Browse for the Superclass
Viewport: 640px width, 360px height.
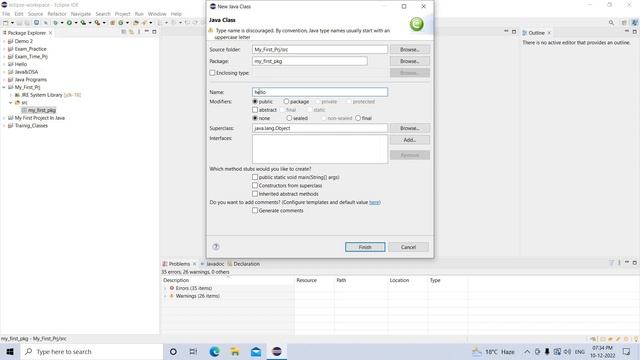409,128
